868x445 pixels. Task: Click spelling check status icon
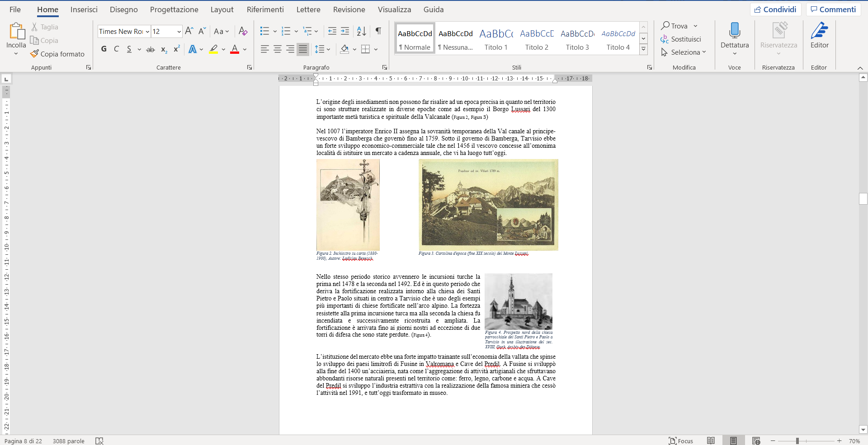point(99,441)
